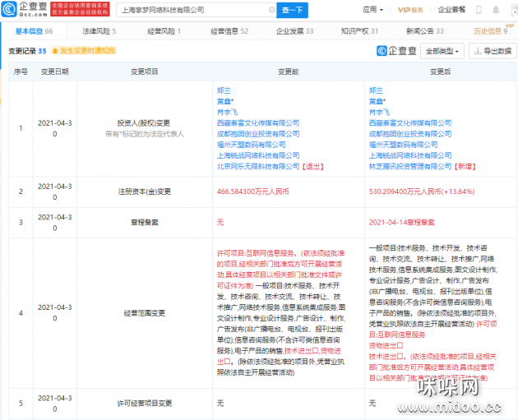Screen dimensions: 518x420
Task: Switch to 新闻公告 tab
Action: click(x=425, y=31)
